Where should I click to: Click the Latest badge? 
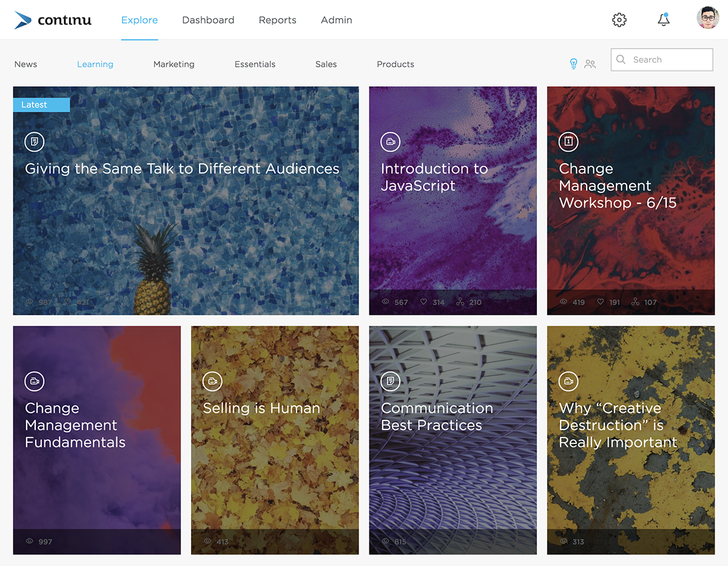point(41,105)
